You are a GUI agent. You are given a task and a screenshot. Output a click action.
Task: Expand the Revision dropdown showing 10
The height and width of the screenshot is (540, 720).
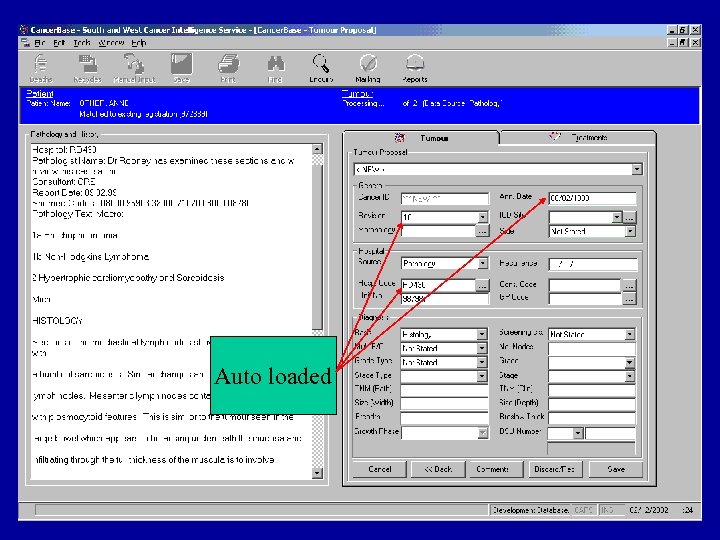pyautogui.click(x=483, y=217)
